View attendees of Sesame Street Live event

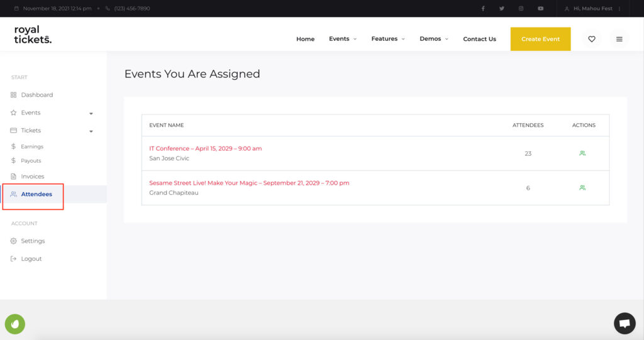[582, 188]
